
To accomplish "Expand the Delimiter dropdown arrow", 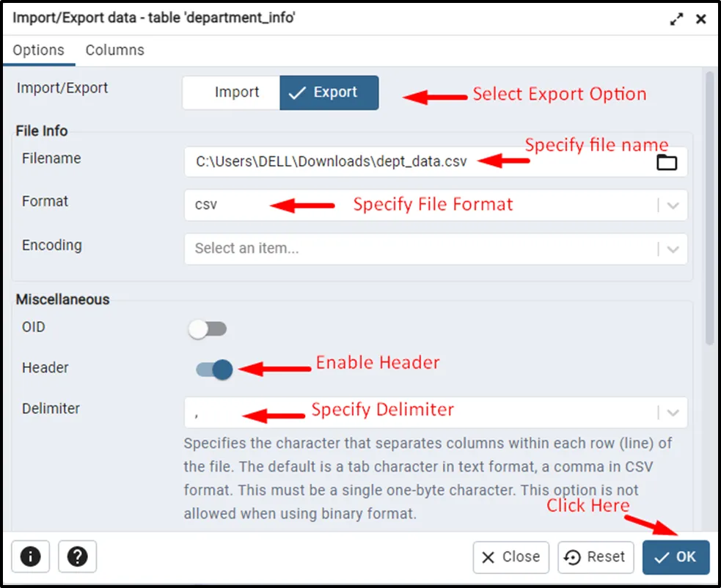I will click(673, 413).
